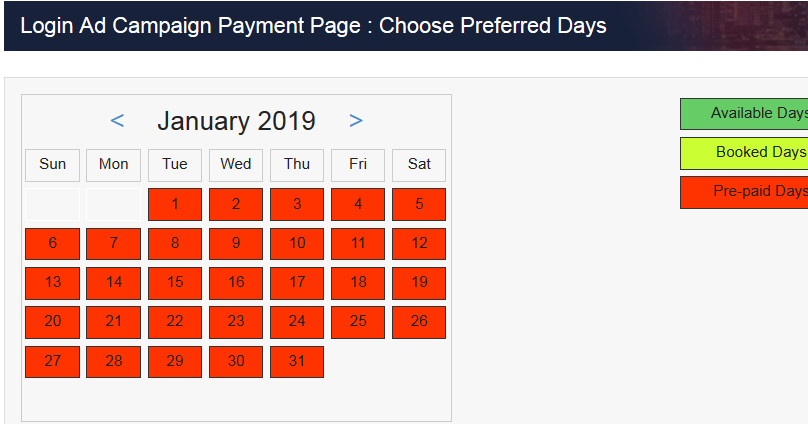
Task: Select January 1 on calendar
Action: [175, 205]
